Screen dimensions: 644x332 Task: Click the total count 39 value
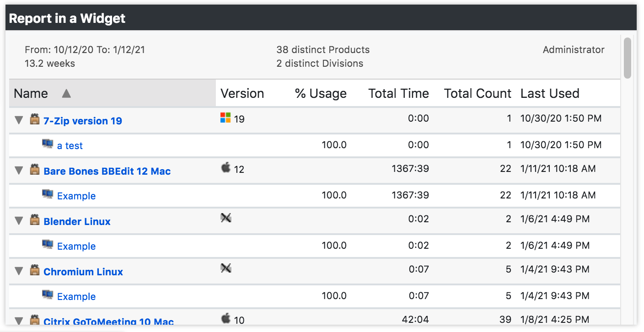coord(505,319)
